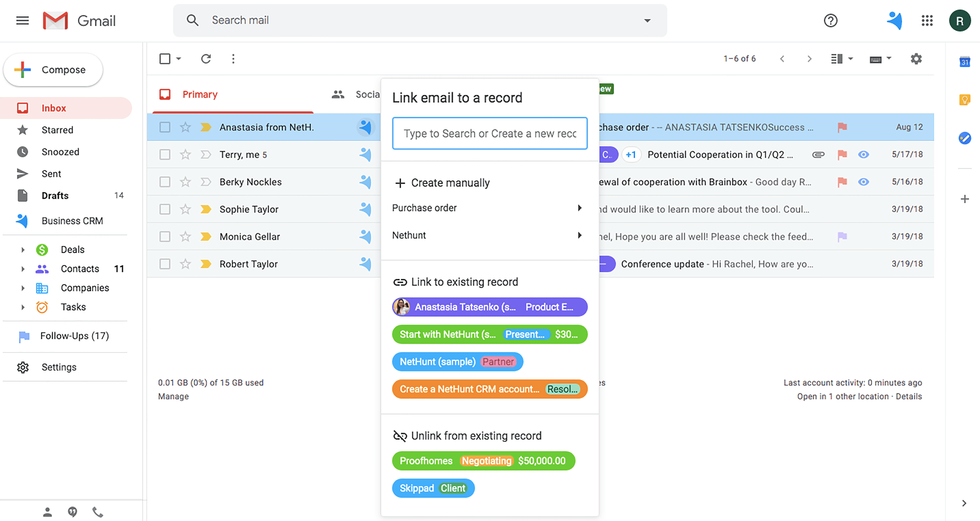Screen dimensions: 980x521
Task: Open the Google Calendar side panel icon
Action: pos(964,61)
